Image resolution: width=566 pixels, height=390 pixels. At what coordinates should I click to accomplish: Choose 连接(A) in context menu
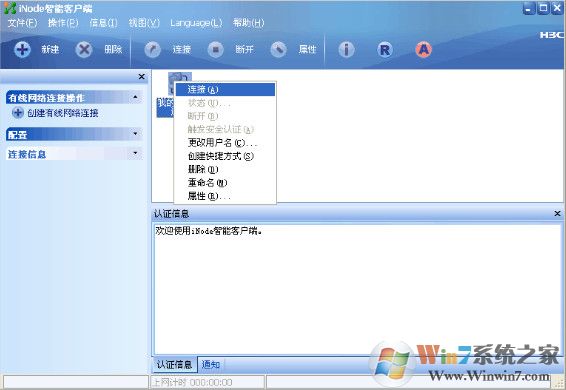225,90
